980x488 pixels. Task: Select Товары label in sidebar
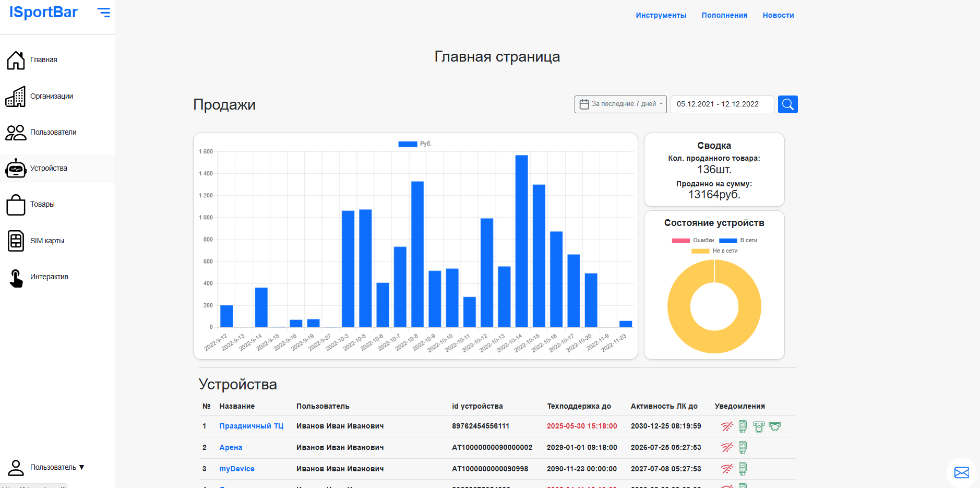click(x=42, y=204)
